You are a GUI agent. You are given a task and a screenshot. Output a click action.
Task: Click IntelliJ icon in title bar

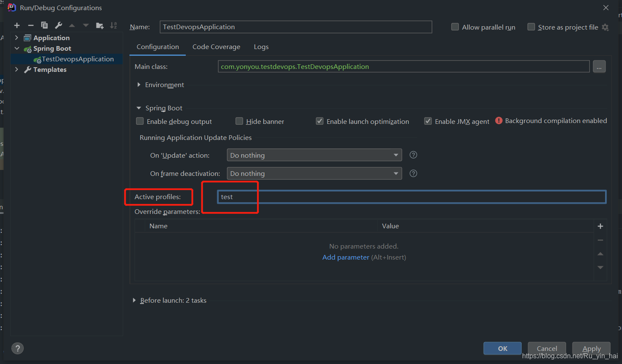pos(12,8)
